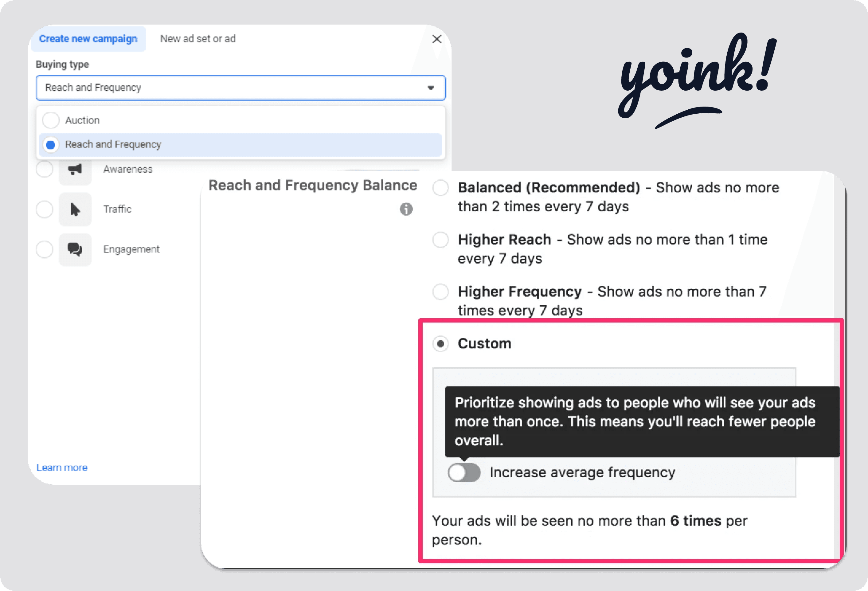The width and height of the screenshot is (868, 591).
Task: Click the Awareness megaphone icon
Action: (x=75, y=169)
